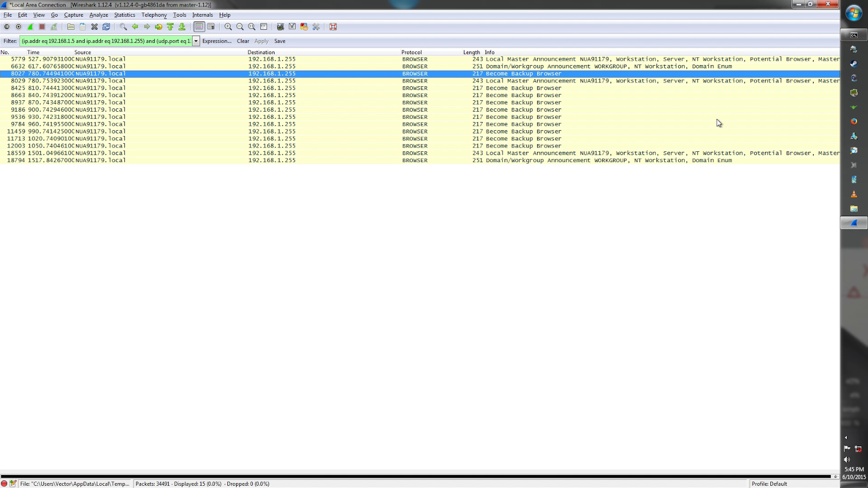Clear the display filter
The image size is (868, 488).
243,41
